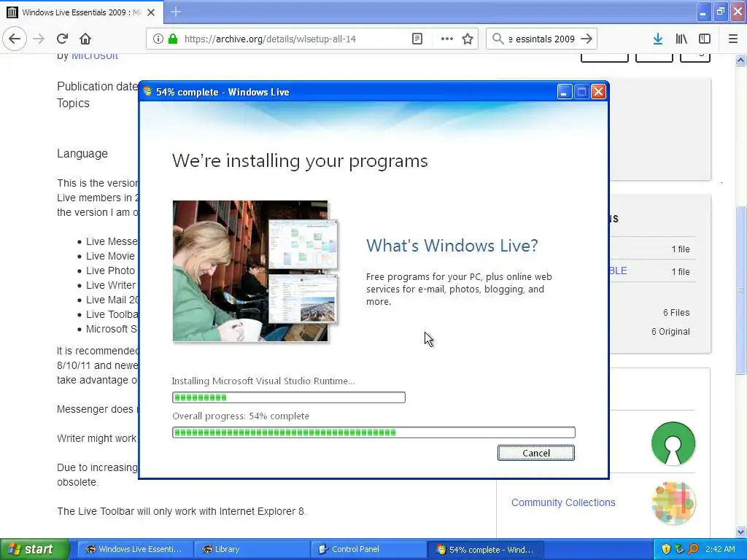Click the "6 Original" text

coord(670,332)
